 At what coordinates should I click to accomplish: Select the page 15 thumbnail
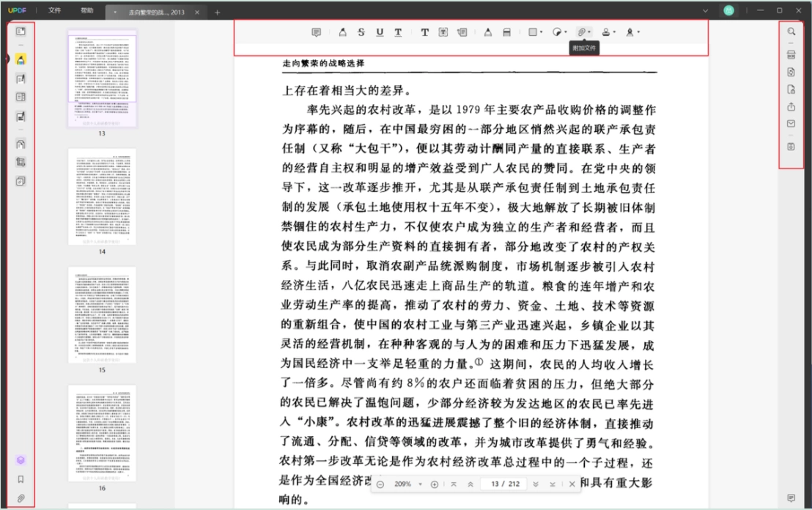(102, 315)
